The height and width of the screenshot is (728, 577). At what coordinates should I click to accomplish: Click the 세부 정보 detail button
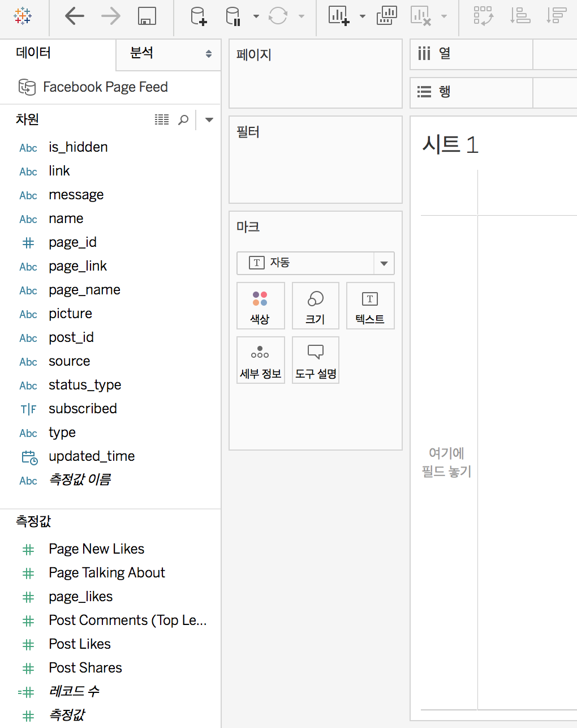click(x=260, y=360)
